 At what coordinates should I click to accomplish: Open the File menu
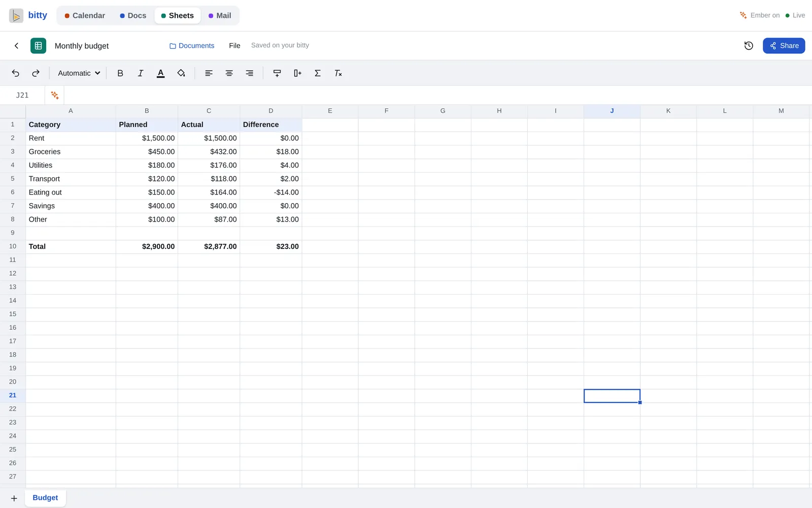pos(234,46)
